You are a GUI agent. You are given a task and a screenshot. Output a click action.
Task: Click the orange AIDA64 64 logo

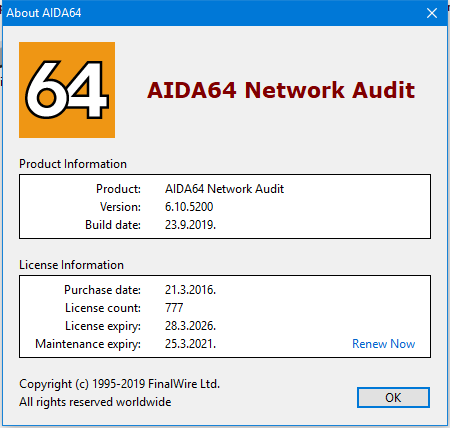(x=67, y=90)
